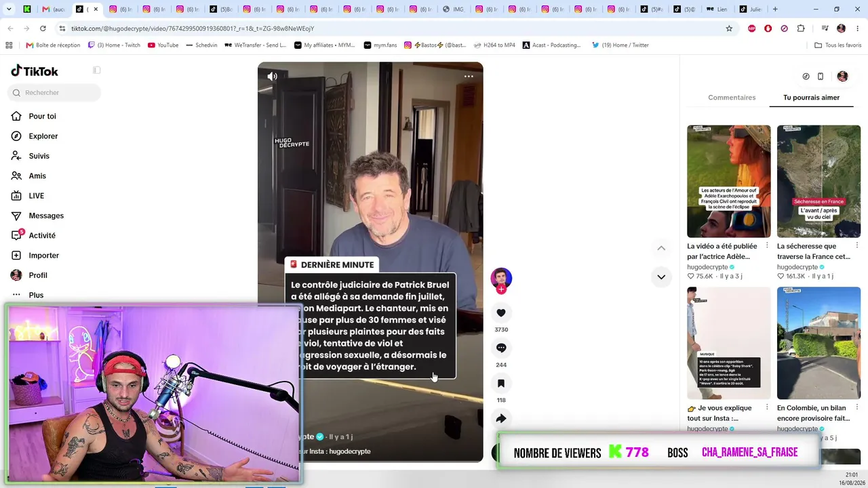Screen dimensions: 868x488
Task: Share the video with the arrow icon
Action: tap(501, 419)
